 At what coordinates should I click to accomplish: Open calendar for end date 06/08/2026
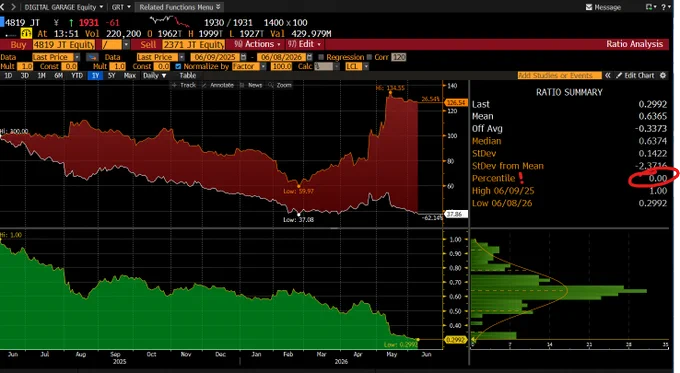(x=310, y=57)
